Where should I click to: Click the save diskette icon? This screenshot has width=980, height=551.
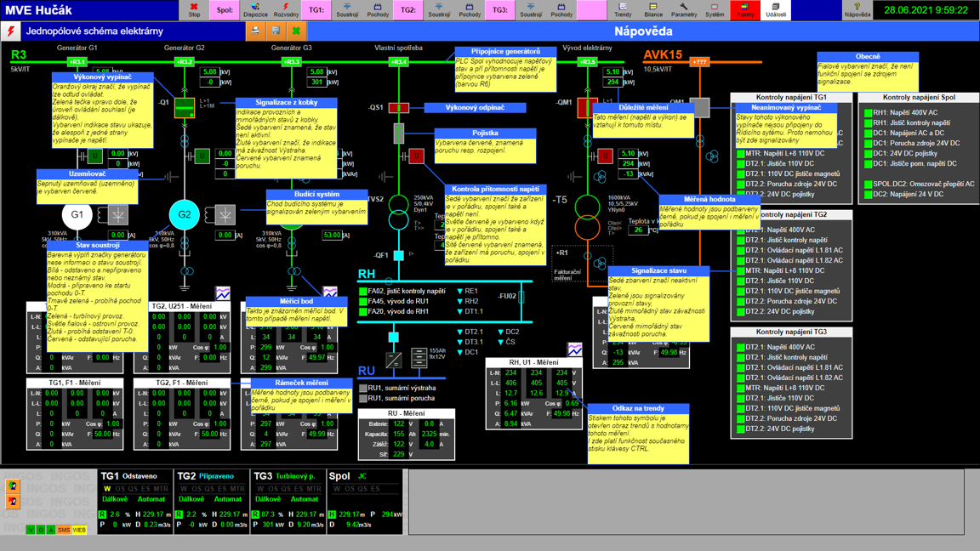pyautogui.click(x=276, y=31)
